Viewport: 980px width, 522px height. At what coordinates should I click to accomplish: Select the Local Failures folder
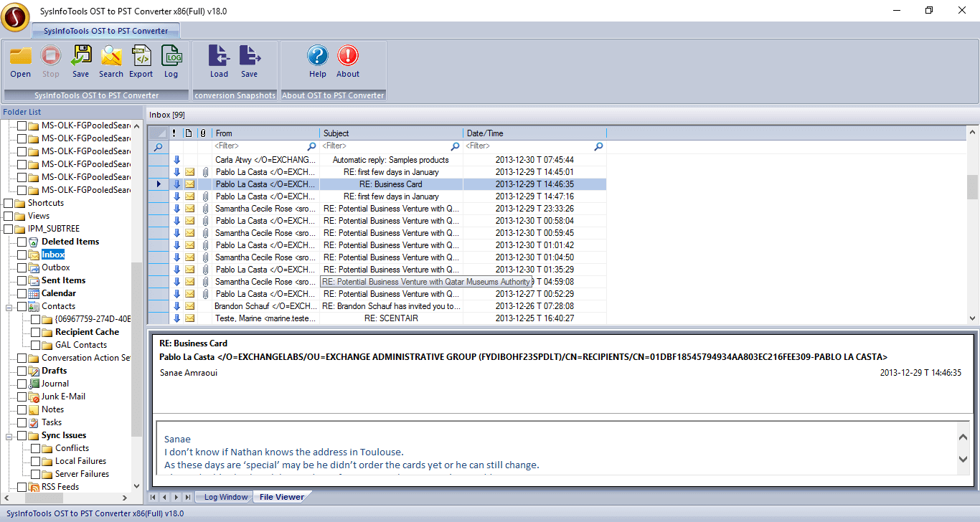tap(80, 461)
